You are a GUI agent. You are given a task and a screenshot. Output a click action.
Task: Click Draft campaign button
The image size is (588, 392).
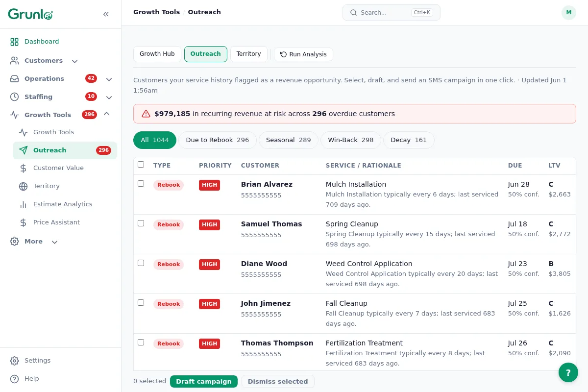[204, 382]
